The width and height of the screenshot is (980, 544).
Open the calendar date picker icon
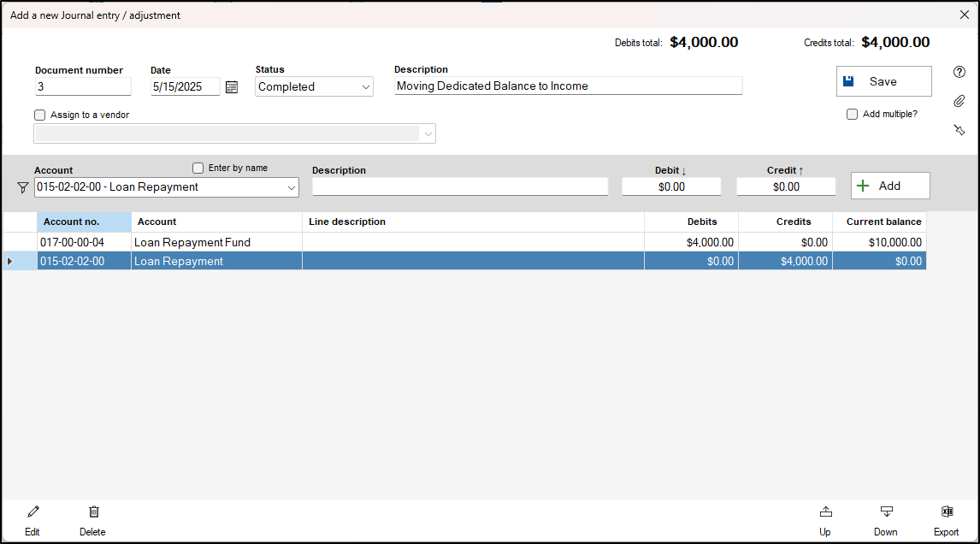pyautogui.click(x=232, y=86)
